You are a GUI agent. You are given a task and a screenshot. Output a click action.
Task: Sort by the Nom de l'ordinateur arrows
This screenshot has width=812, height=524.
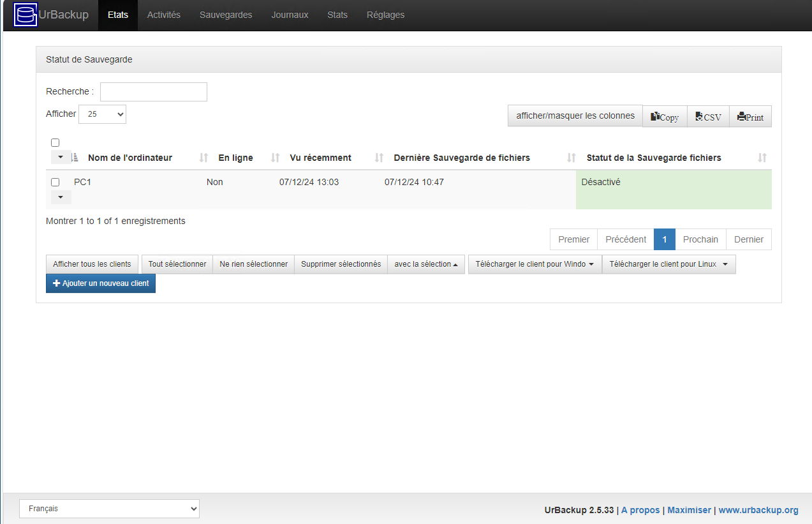pos(203,157)
